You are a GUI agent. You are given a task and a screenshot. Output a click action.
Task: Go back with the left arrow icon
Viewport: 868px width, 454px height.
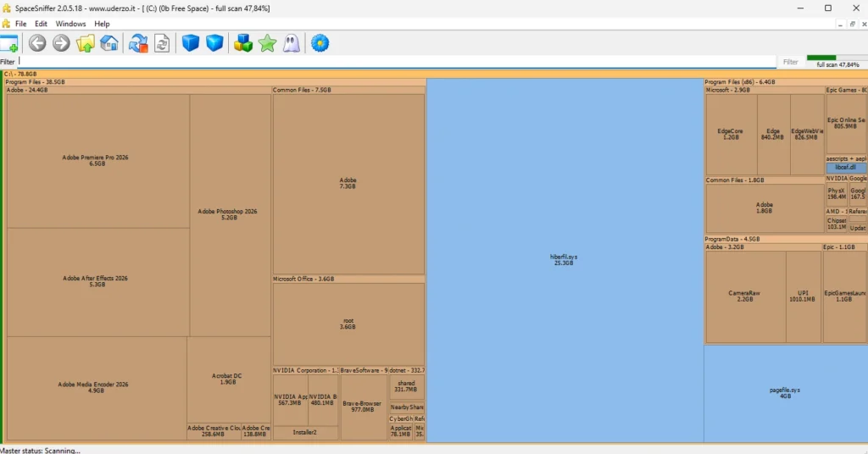tap(37, 43)
